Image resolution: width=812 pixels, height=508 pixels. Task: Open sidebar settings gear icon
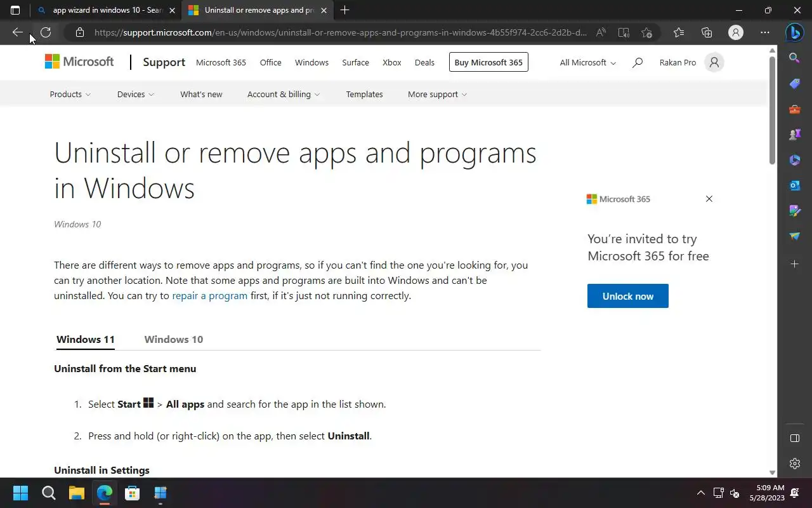point(794,464)
